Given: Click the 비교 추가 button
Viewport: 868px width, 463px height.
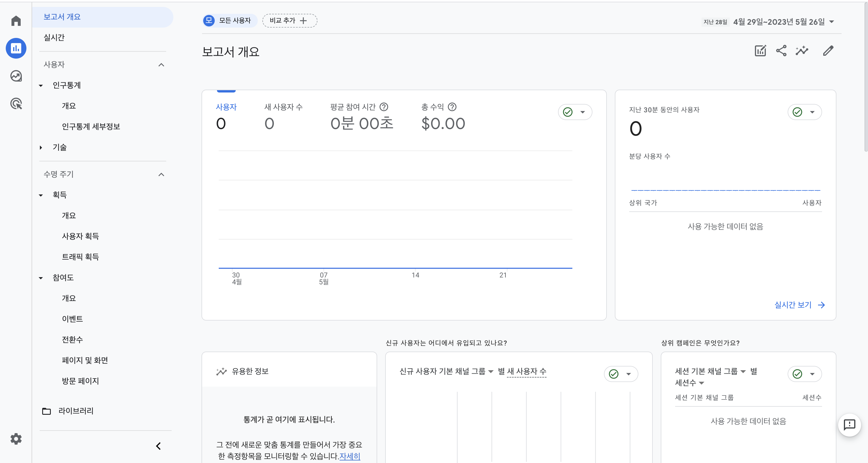Looking at the screenshot, I should pos(289,21).
